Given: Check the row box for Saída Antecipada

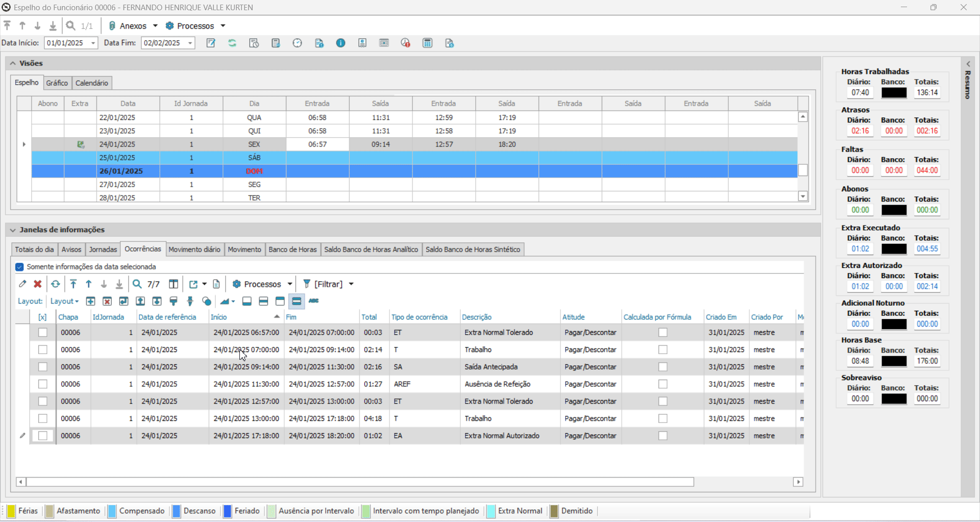Looking at the screenshot, I should (x=43, y=367).
